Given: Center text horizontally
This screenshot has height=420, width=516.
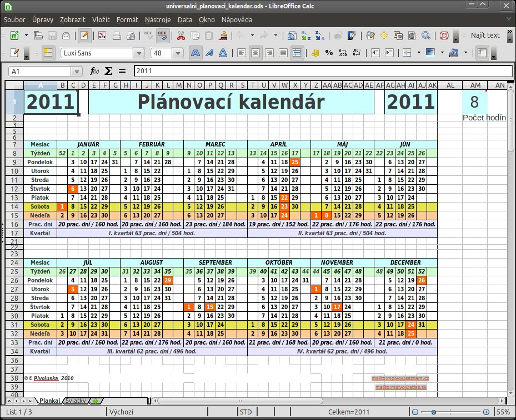Looking at the screenshot, I should coord(256,53).
